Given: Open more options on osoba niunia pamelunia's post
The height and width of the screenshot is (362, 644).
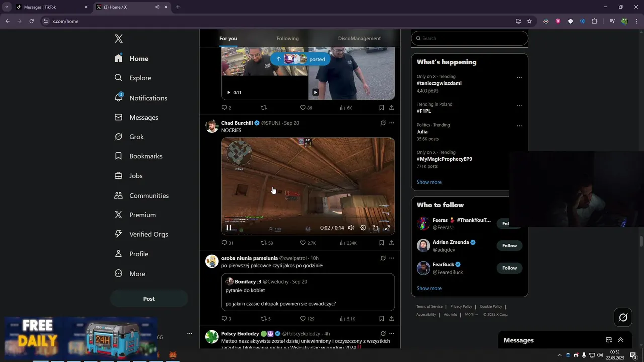Looking at the screenshot, I should [392, 258].
